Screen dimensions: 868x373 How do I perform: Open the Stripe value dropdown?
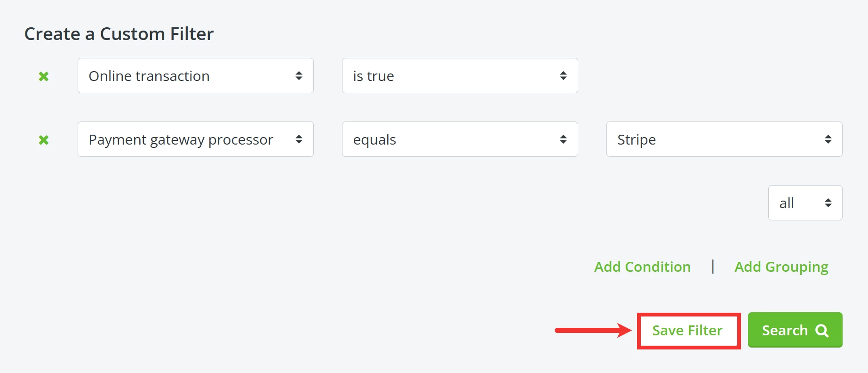coord(724,139)
